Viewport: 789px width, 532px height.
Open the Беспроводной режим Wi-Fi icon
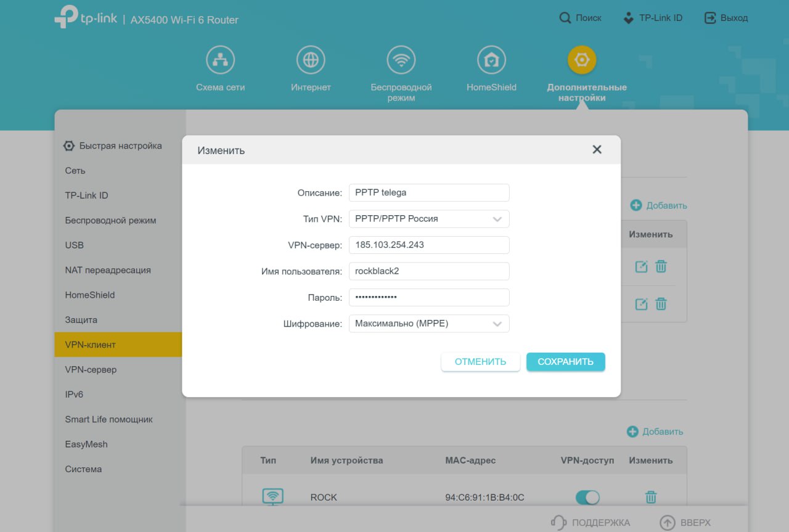point(401,60)
